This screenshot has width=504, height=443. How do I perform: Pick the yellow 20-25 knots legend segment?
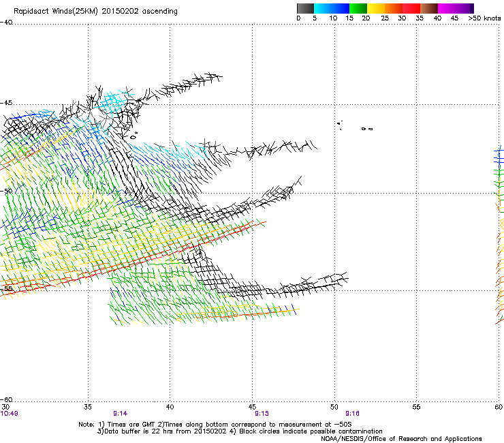[376, 8]
